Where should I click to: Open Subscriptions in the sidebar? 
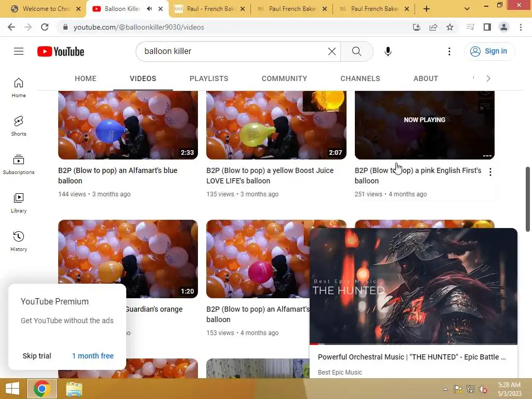click(19, 165)
